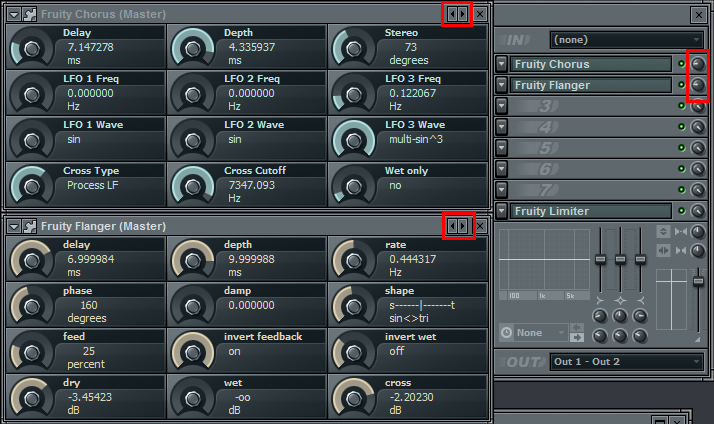Screen dimensions: 714x424
Task: Select next preset in Fruity Flanger
Action: (463, 226)
